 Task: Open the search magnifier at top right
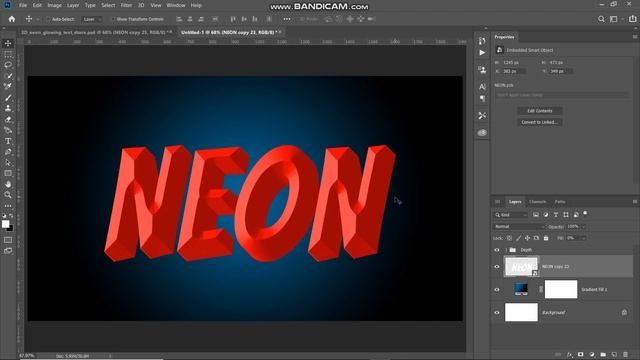(x=601, y=19)
